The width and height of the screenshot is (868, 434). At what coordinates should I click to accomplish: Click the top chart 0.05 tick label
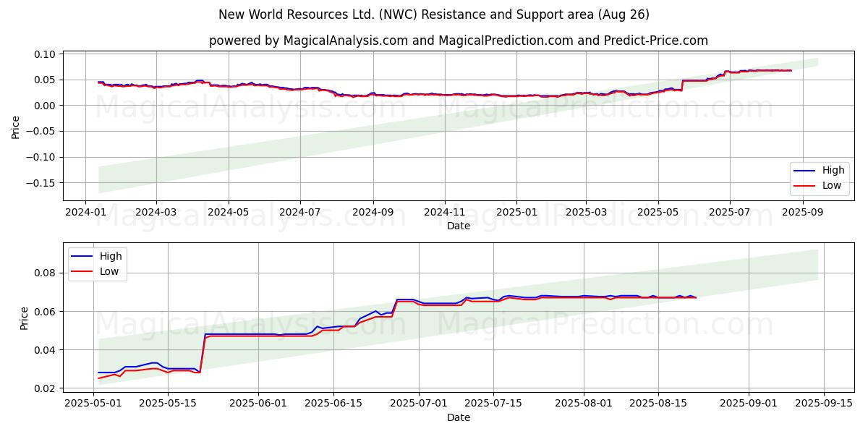45,80
